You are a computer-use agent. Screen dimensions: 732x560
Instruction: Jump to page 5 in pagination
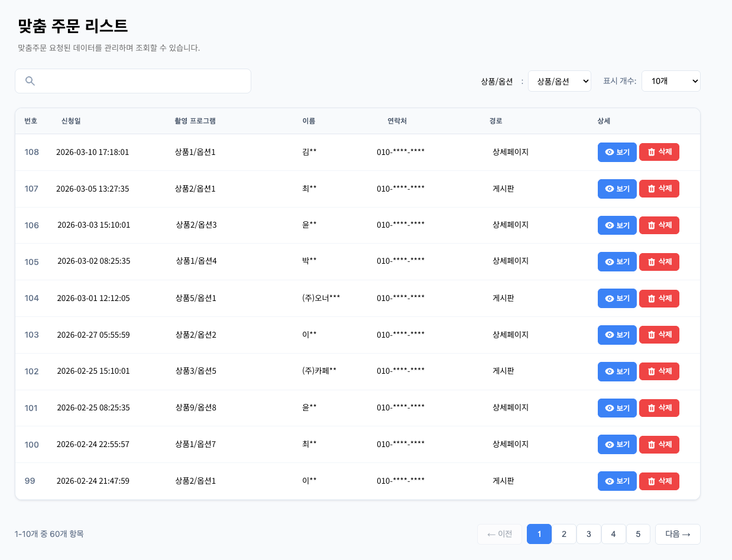tap(638, 534)
